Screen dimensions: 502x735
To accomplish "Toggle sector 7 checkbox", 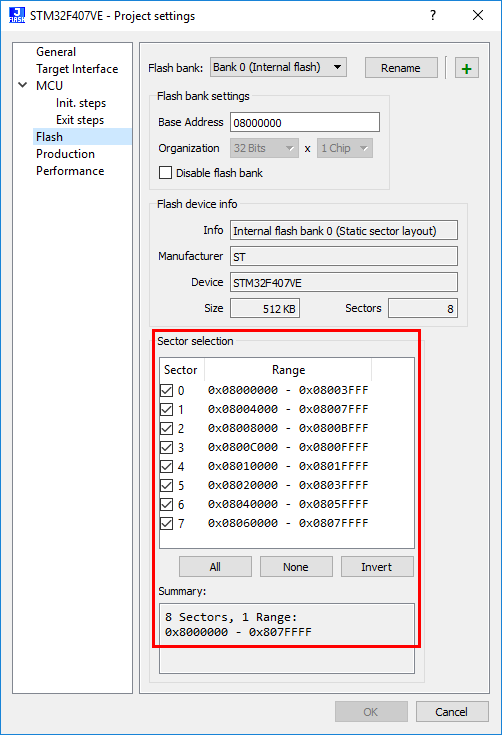I will (x=166, y=523).
